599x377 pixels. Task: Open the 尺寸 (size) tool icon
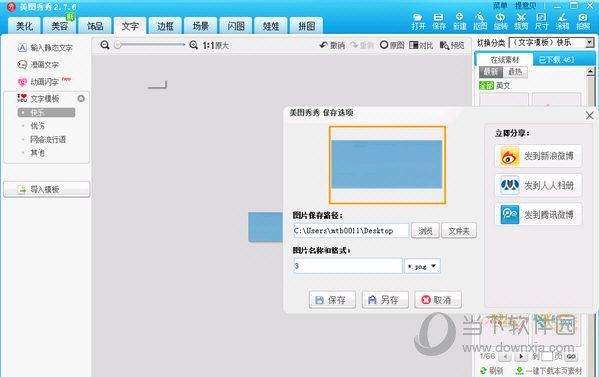[541, 21]
